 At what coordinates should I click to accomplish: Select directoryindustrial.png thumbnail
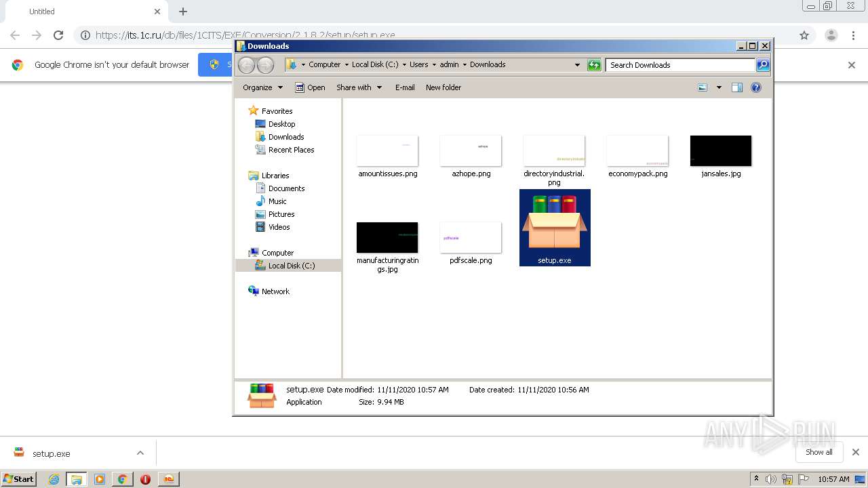coord(554,150)
